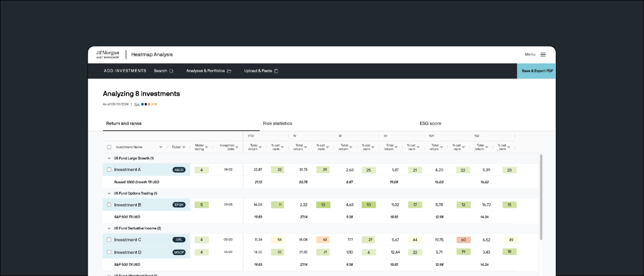The width and height of the screenshot is (644, 276).
Task: Open the hamburger Menu icon
Action: (x=543, y=55)
